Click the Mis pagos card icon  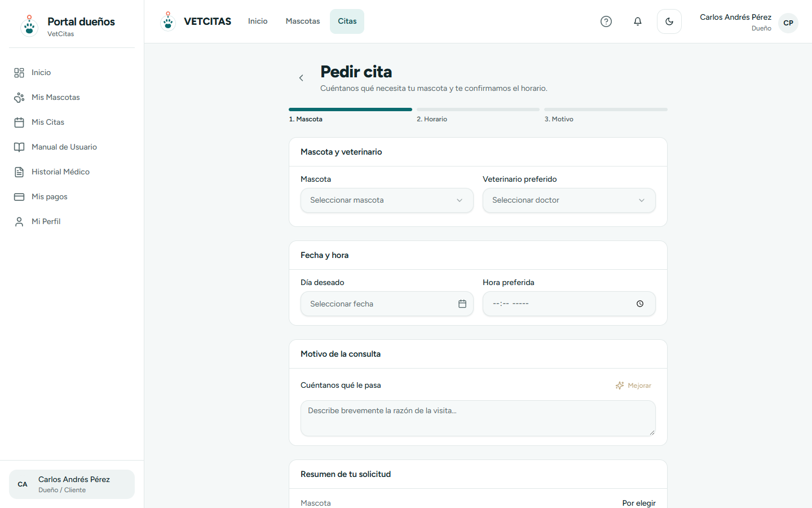click(x=19, y=197)
